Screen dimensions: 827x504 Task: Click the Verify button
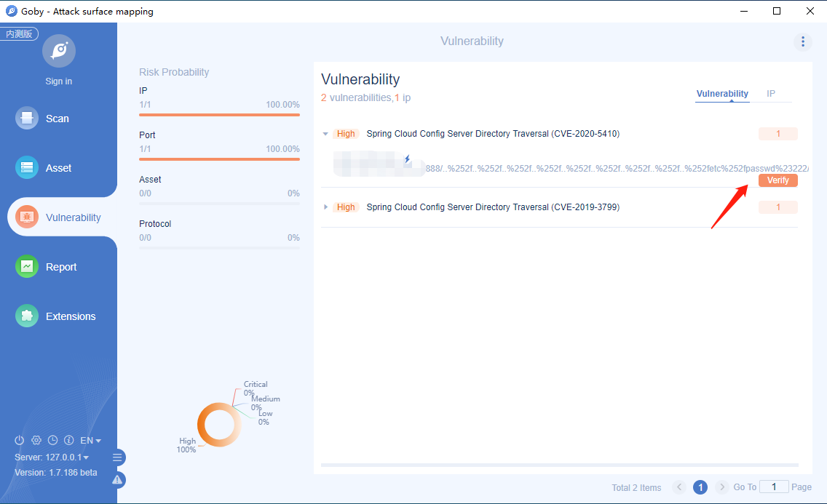(778, 180)
